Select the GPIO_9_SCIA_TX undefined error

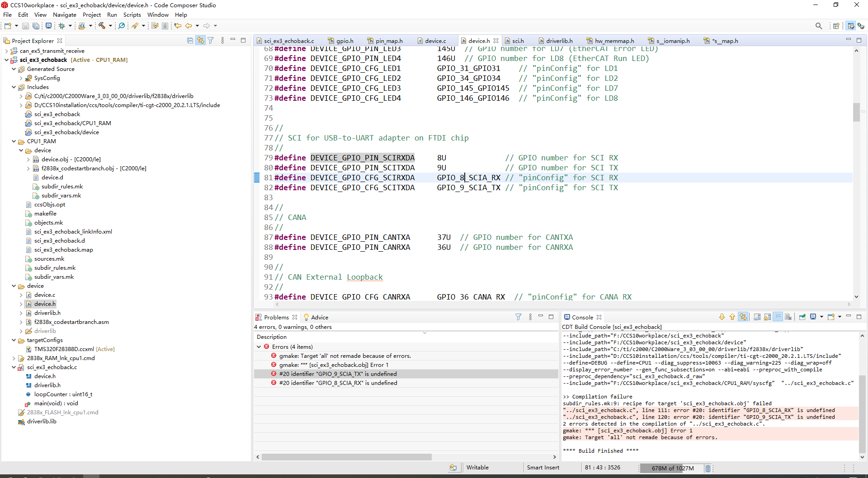[x=338, y=374]
